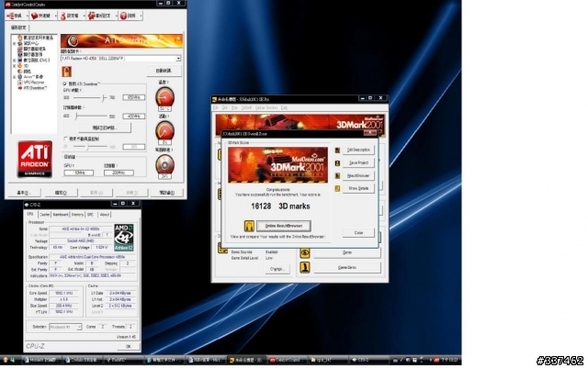Expand the Digital Panel DVI tree node
This screenshot has height=368, width=588.
point(15,61)
